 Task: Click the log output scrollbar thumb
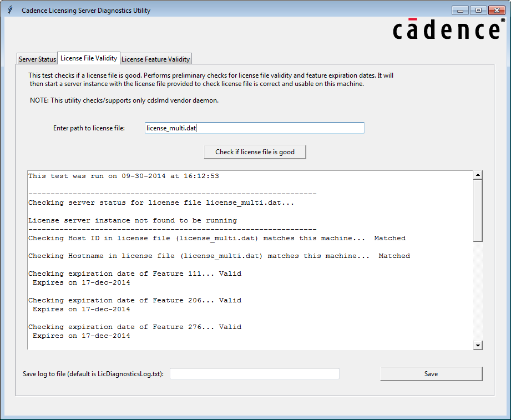(x=478, y=210)
